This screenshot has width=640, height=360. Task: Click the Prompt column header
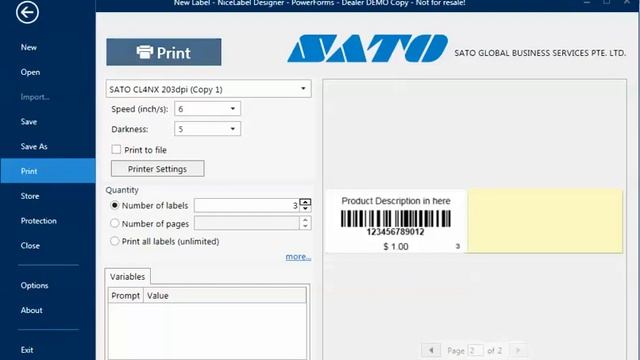pos(126,296)
